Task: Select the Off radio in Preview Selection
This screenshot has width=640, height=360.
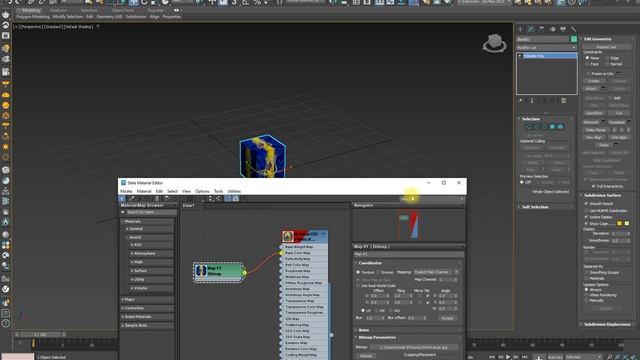Action: (522, 182)
